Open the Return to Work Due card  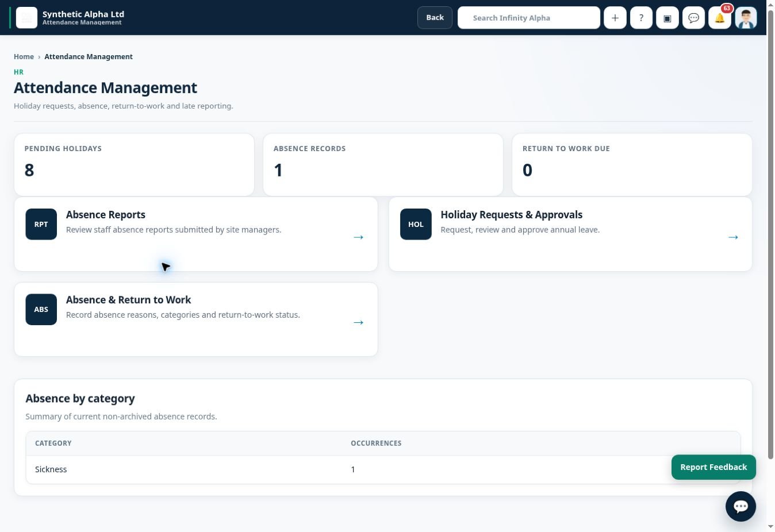(x=632, y=165)
